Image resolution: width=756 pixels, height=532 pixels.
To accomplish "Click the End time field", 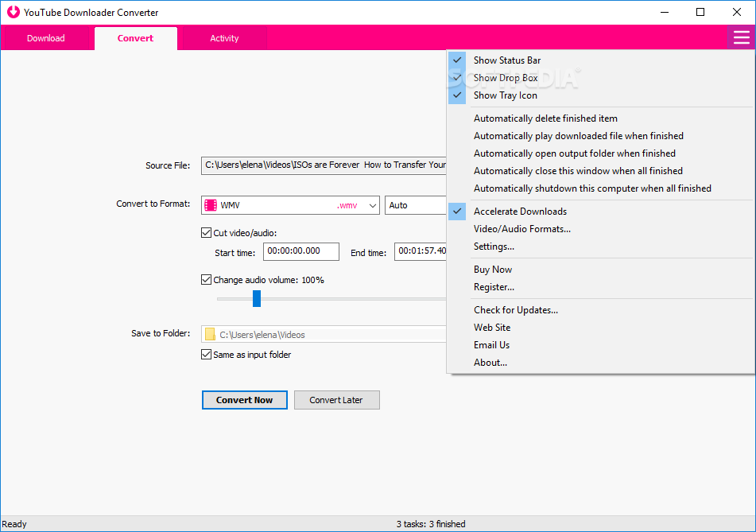I will pyautogui.click(x=421, y=251).
